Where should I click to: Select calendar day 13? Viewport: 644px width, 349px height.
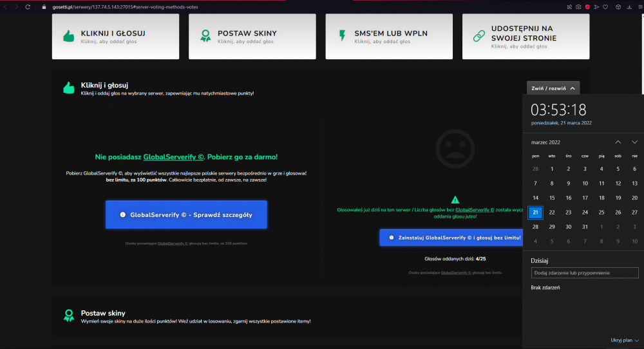point(634,184)
